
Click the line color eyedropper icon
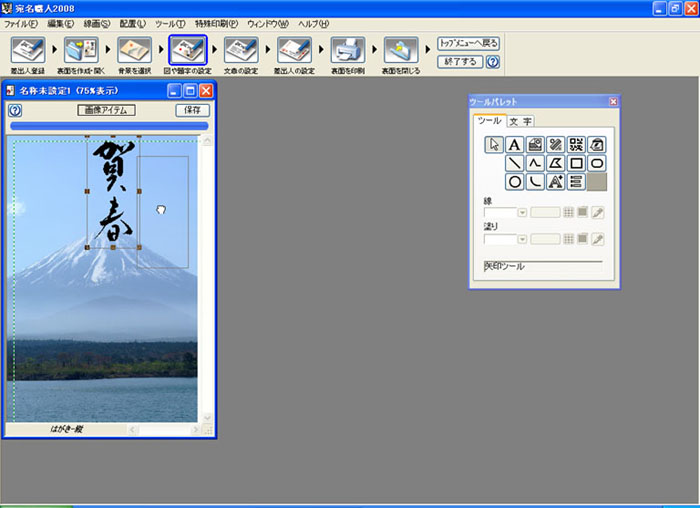(x=598, y=213)
